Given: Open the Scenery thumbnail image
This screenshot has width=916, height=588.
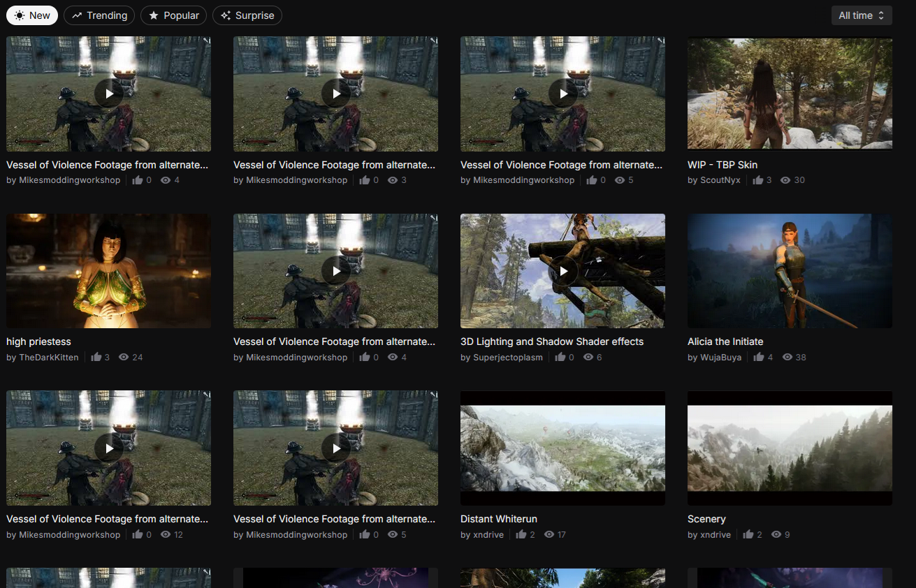Looking at the screenshot, I should click(x=790, y=448).
